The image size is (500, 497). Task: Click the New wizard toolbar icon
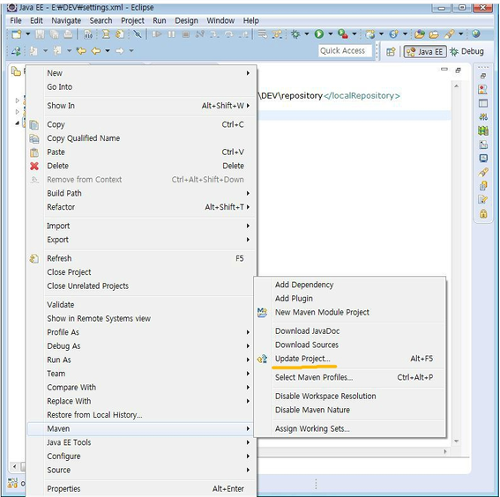16,34
